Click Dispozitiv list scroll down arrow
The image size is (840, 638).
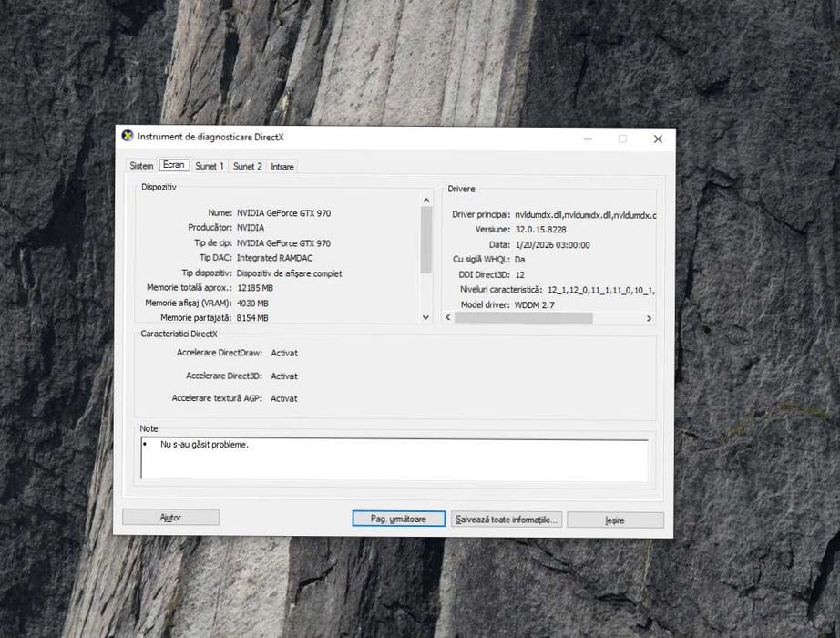pos(425,317)
